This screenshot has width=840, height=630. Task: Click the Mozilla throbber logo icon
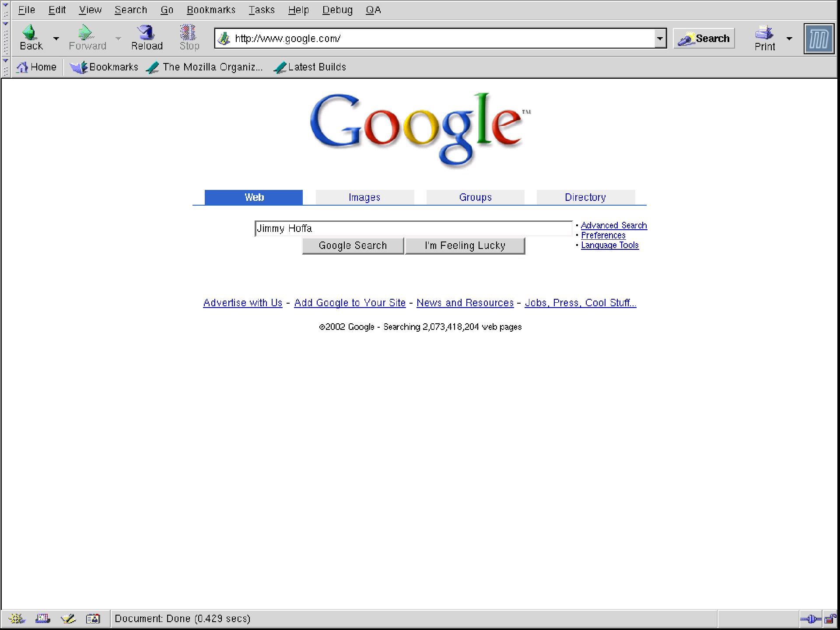tap(819, 39)
